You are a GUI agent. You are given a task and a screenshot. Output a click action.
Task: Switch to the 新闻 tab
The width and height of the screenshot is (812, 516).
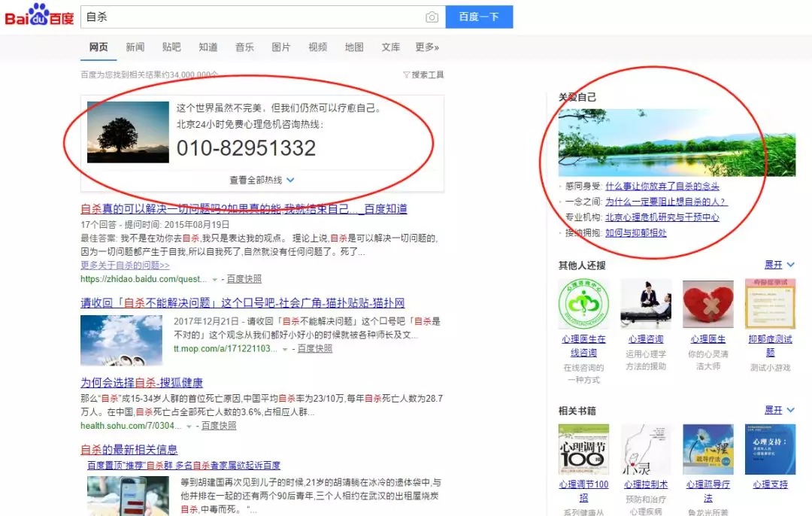click(135, 47)
